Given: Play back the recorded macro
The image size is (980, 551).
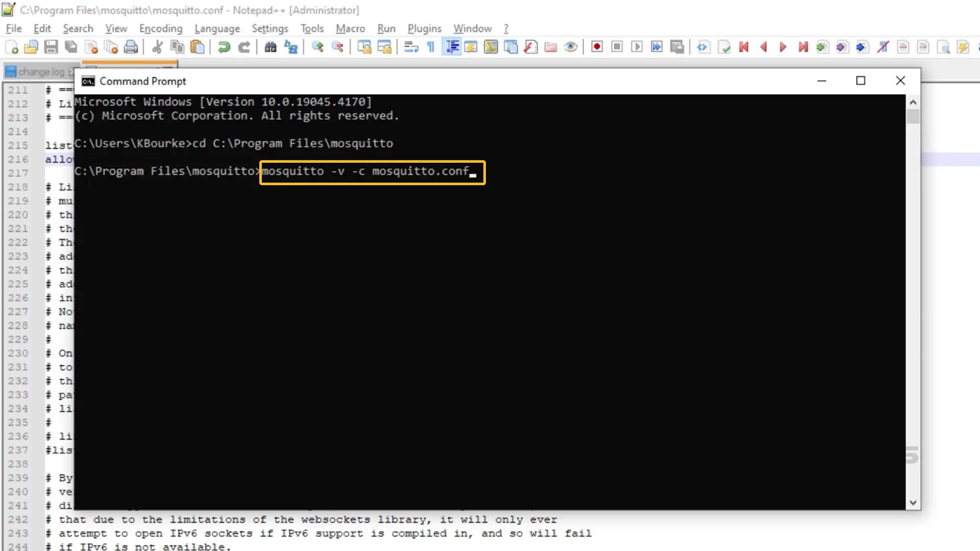Looking at the screenshot, I should (636, 47).
